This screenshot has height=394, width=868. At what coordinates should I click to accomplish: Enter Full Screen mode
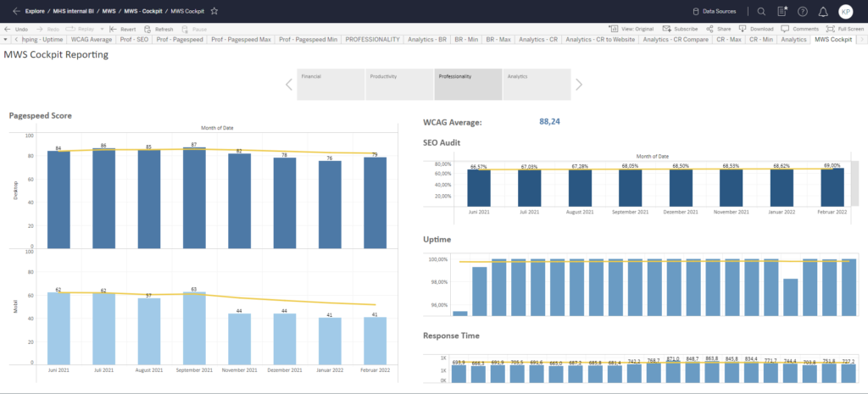point(844,29)
